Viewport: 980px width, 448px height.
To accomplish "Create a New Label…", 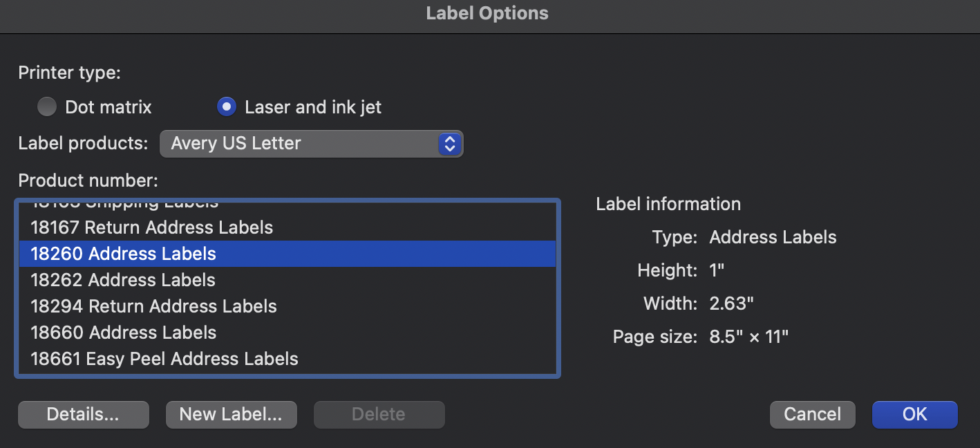I will [x=231, y=414].
